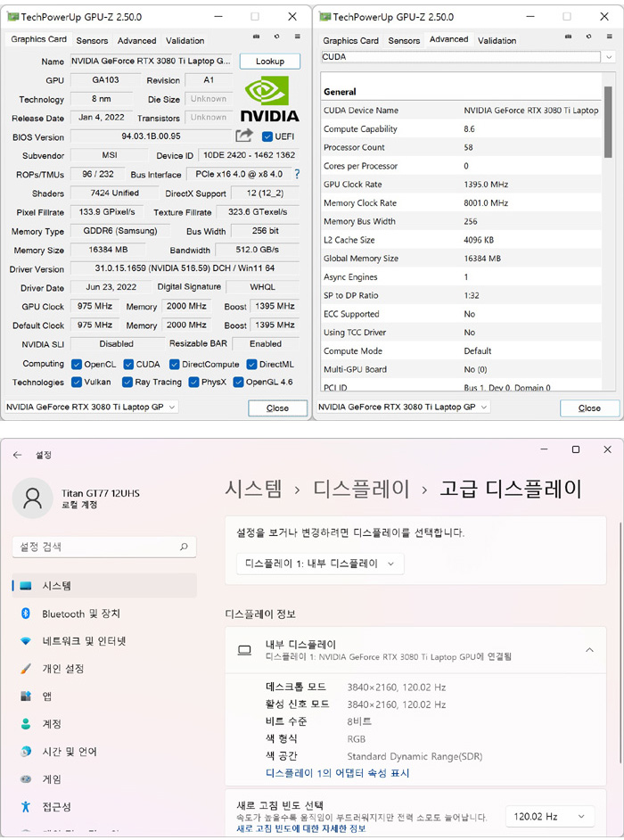Toggle the PhysX checkbox
624x840 pixels.
(x=194, y=382)
